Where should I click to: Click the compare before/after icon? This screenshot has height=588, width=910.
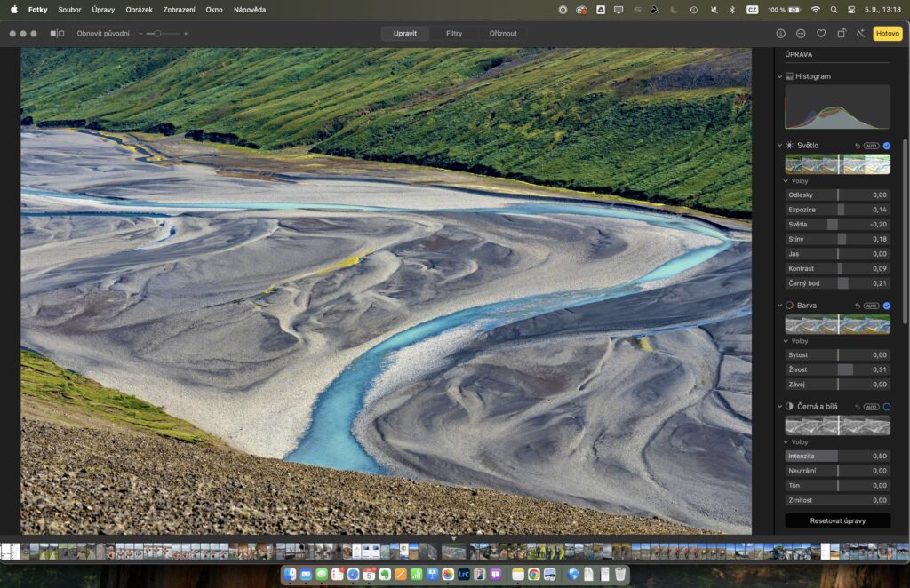(x=57, y=33)
